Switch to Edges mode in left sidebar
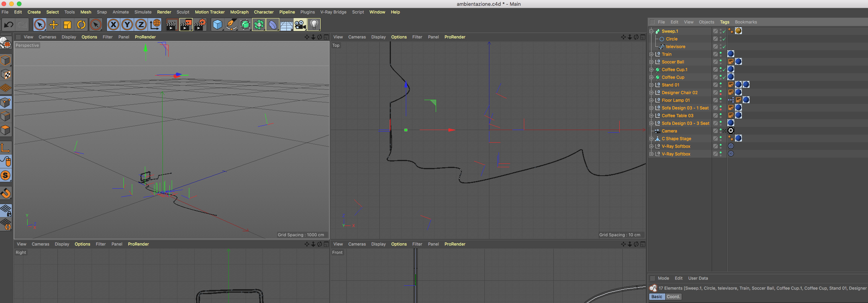This screenshot has width=868, height=303. [x=6, y=116]
